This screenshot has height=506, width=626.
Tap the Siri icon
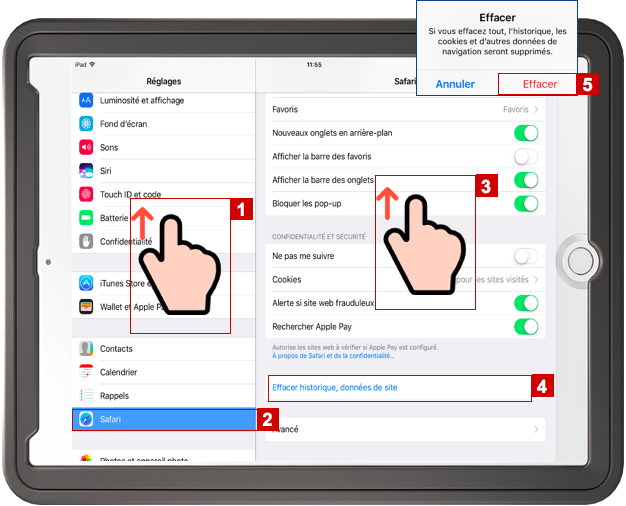tap(86, 171)
